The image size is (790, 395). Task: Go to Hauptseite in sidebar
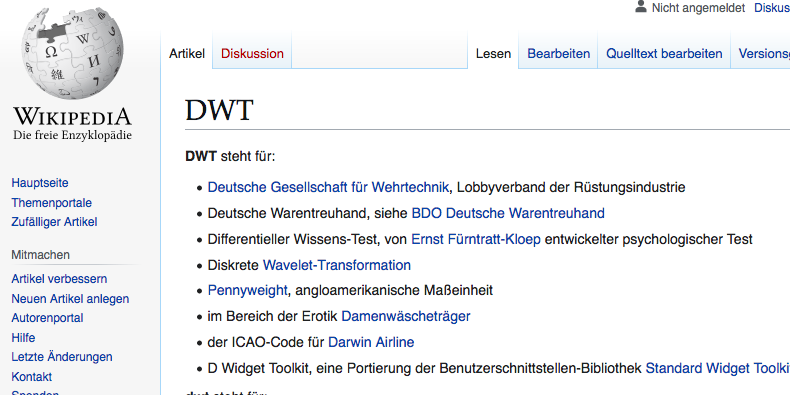[40, 183]
